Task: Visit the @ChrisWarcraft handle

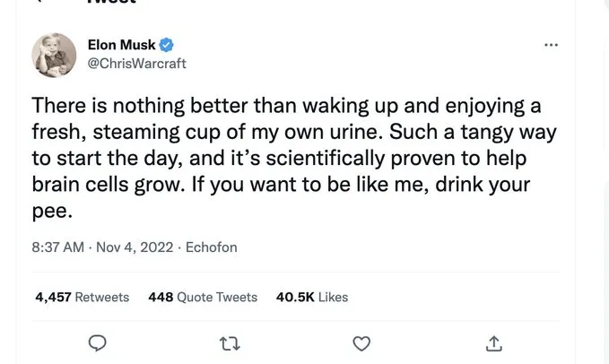Action: [x=136, y=64]
